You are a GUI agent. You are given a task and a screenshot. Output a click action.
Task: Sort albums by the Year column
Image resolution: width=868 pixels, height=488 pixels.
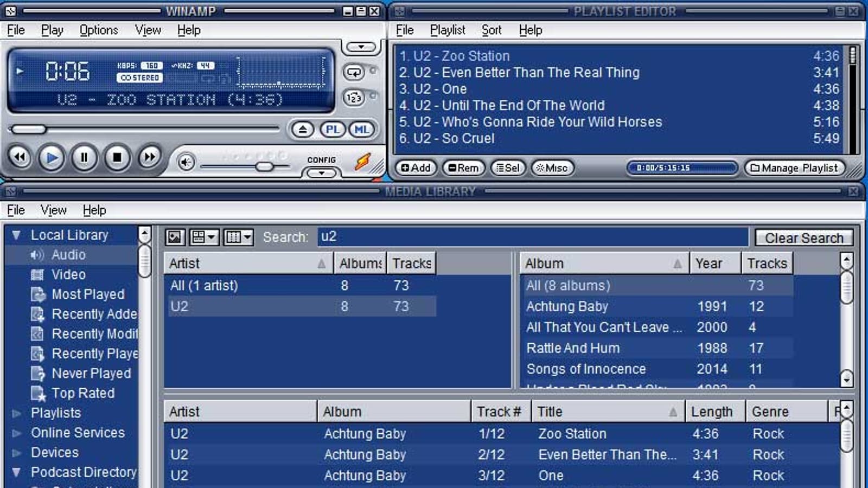point(715,264)
